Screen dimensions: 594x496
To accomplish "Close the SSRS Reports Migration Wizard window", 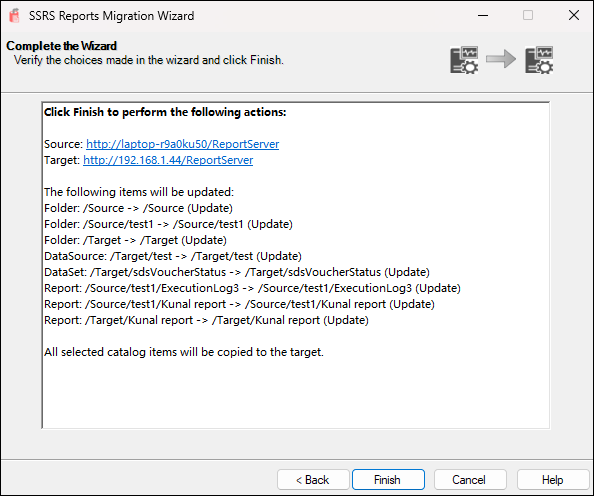I will coord(574,16).
